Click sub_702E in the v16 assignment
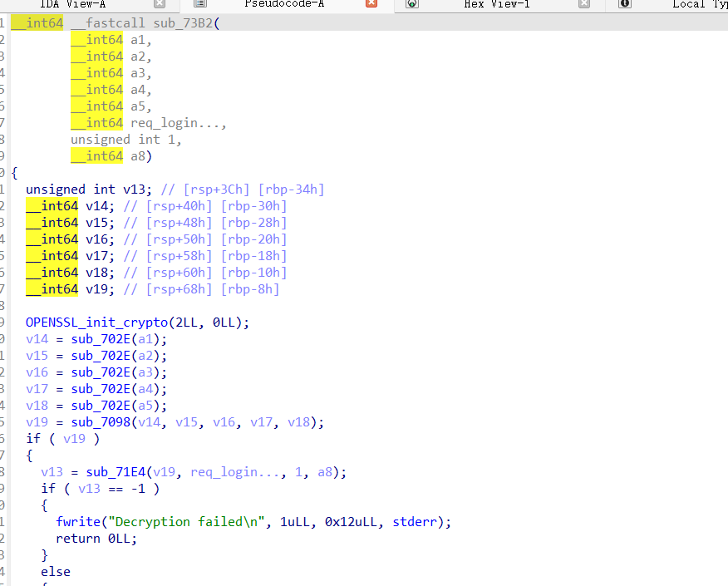The width and height of the screenshot is (728, 586). [101, 373]
